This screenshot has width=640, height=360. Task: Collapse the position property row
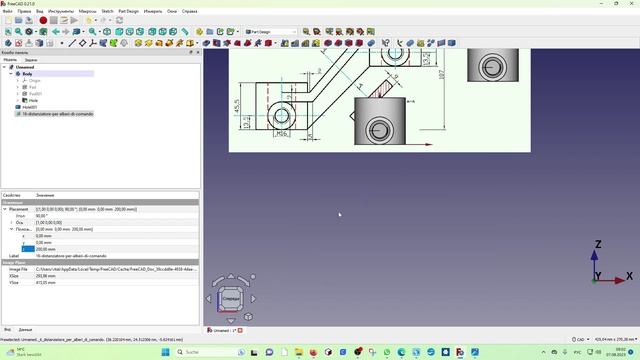(11, 229)
